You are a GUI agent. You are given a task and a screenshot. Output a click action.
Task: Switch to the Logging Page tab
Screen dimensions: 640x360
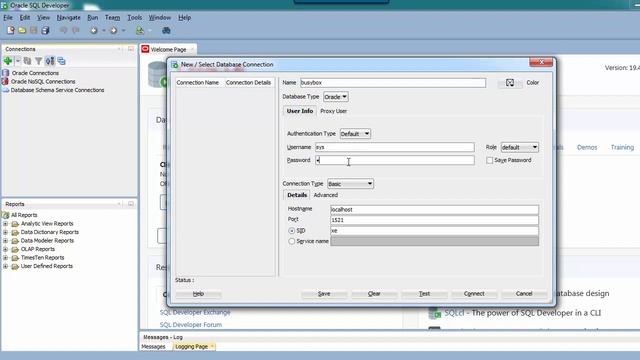point(194,347)
